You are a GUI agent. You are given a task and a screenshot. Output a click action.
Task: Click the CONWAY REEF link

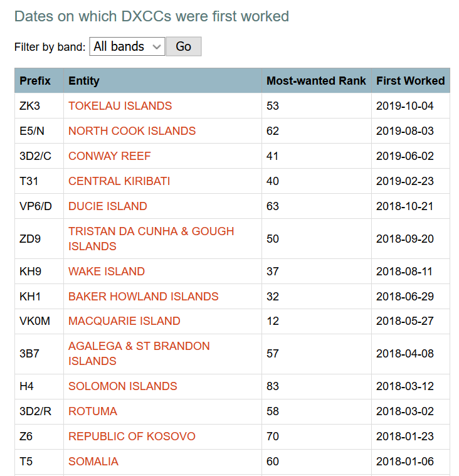click(110, 156)
